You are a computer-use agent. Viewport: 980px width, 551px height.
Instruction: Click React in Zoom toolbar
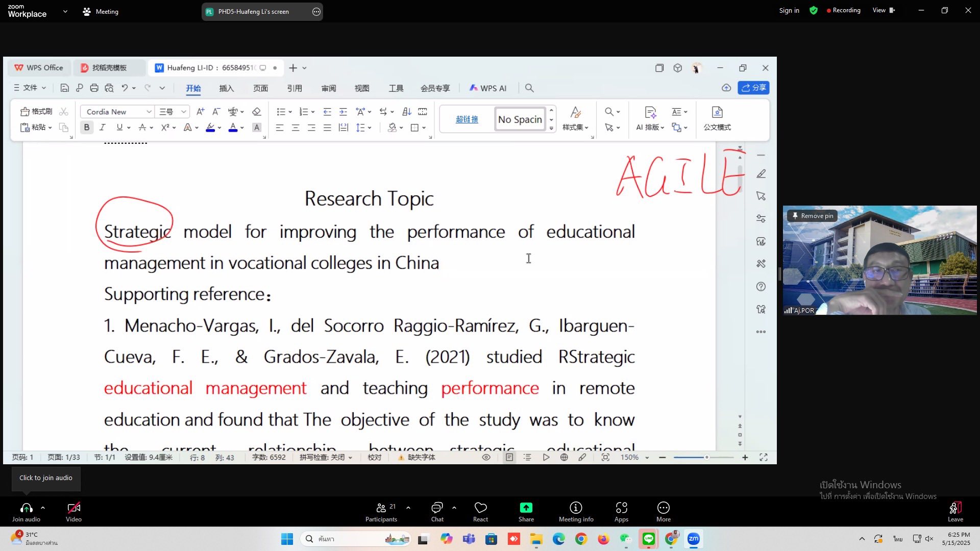480,512
